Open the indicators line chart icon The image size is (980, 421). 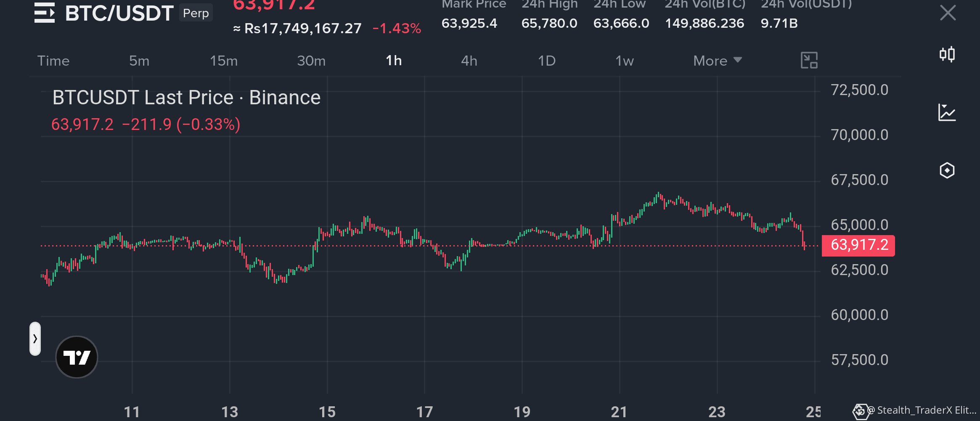(x=947, y=112)
